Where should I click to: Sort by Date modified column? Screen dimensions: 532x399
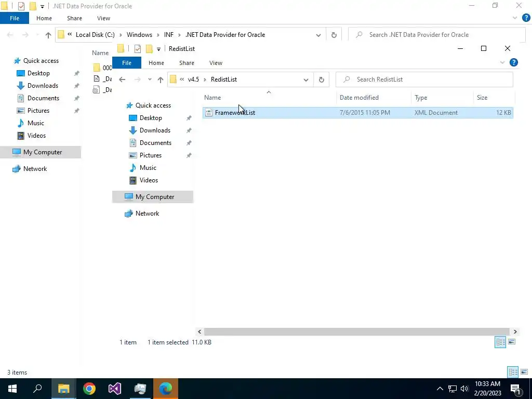pyautogui.click(x=359, y=97)
